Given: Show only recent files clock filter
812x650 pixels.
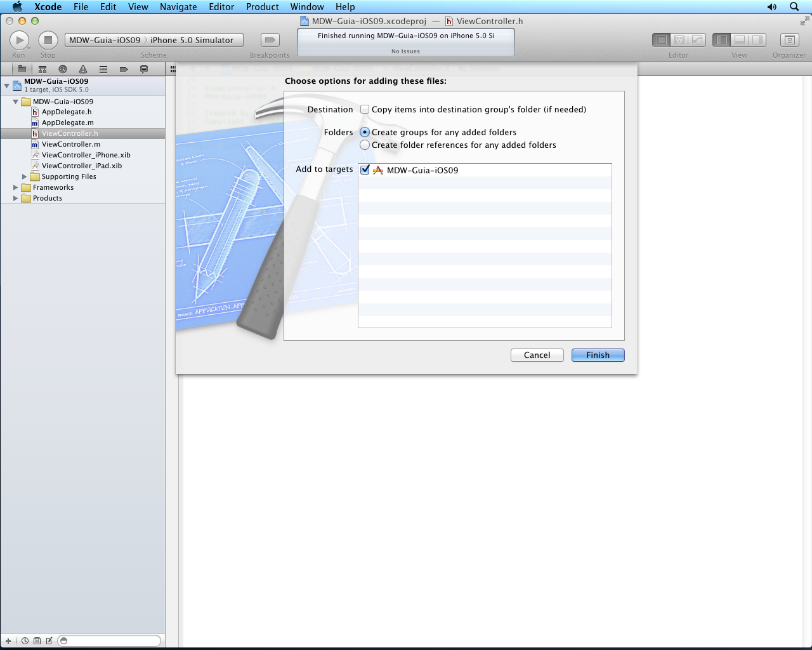Looking at the screenshot, I should [25, 641].
